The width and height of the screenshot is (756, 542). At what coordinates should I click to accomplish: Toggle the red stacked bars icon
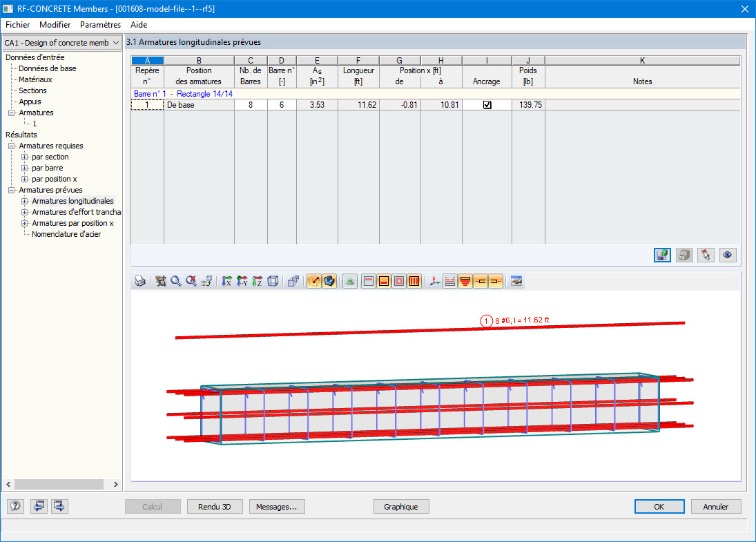(465, 281)
